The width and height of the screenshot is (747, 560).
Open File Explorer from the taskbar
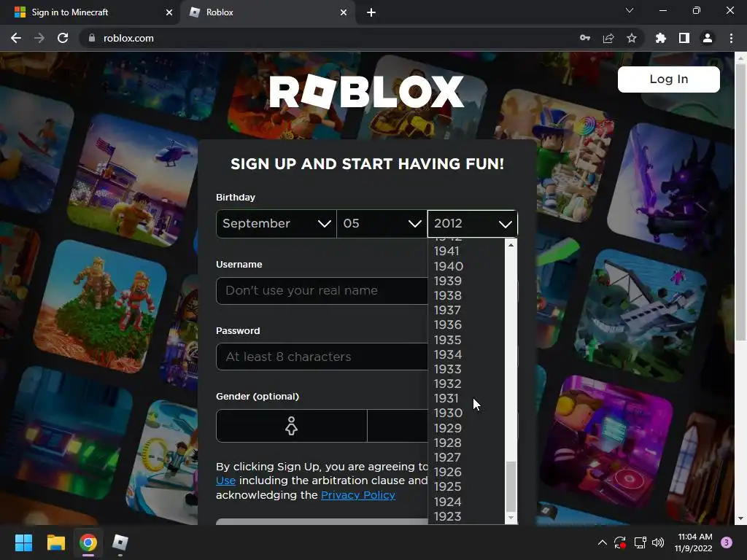(55, 542)
